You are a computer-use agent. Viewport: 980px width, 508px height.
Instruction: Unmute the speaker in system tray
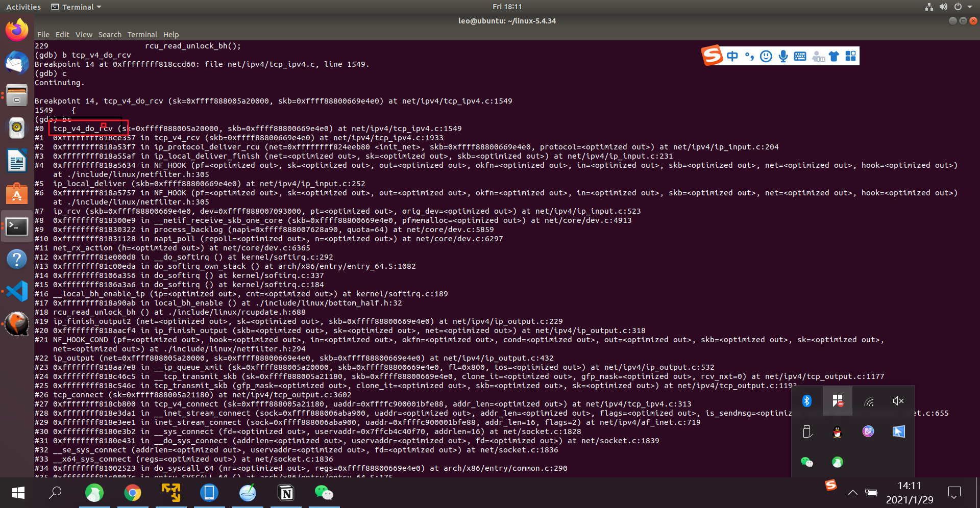pyautogui.click(x=898, y=401)
